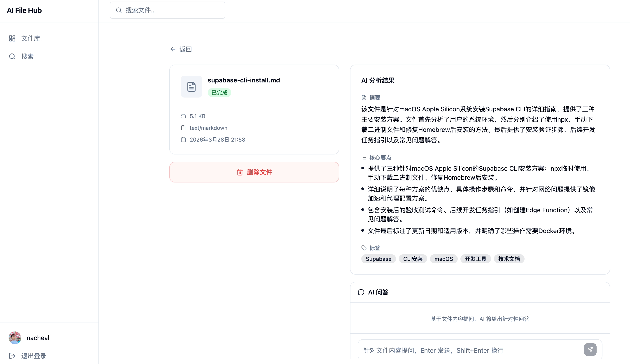This screenshot has height=364, width=630.
Task: Select the bullet mentioning Edge Function
Action: [x=480, y=215]
